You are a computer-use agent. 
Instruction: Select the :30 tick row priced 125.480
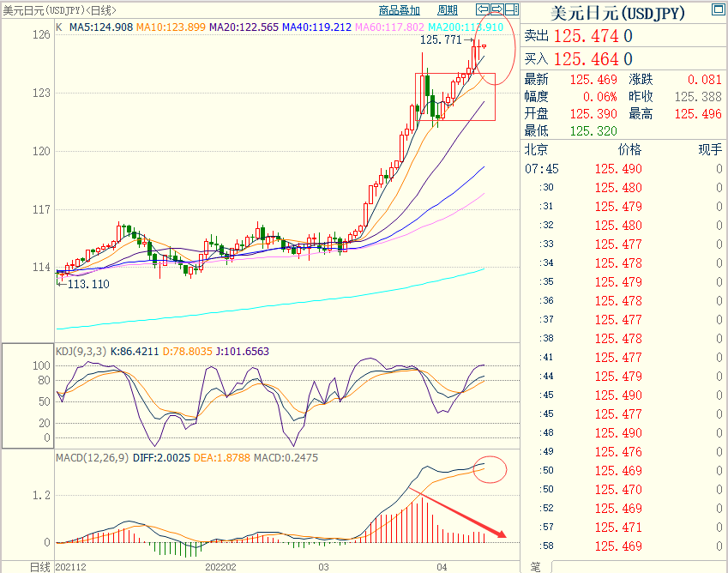(x=623, y=188)
